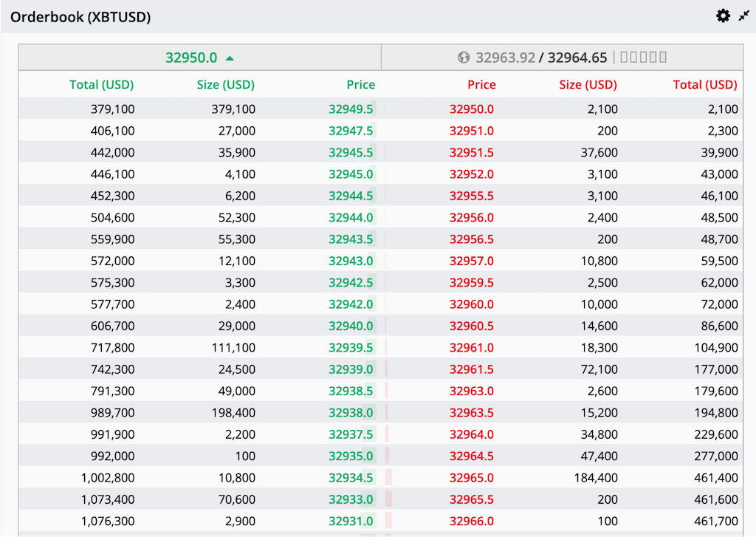The height and width of the screenshot is (537, 756).
Task: Click the green Price column header
Action: point(360,85)
